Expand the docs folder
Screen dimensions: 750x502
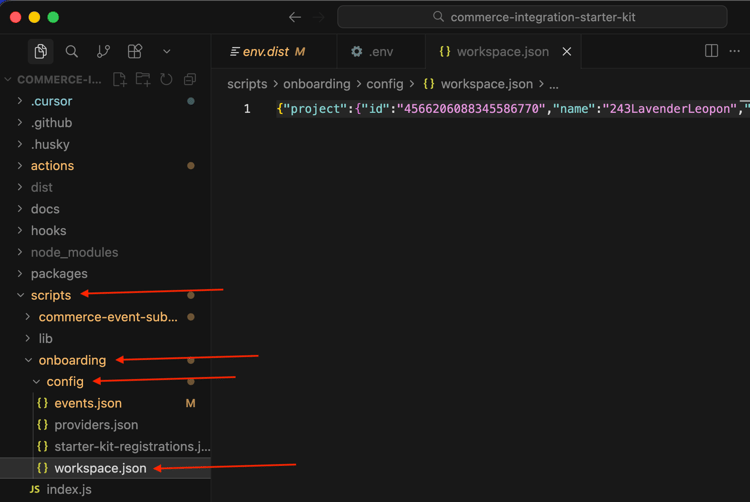[105, 209]
